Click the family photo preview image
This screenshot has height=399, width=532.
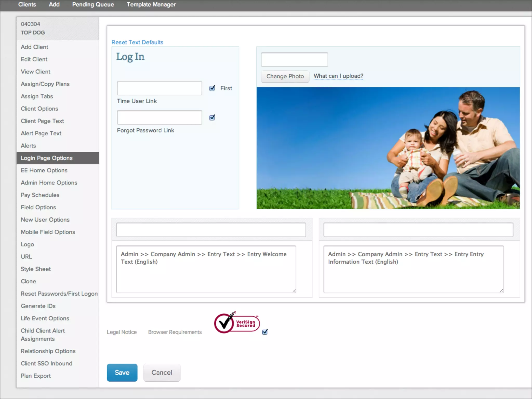click(x=388, y=148)
